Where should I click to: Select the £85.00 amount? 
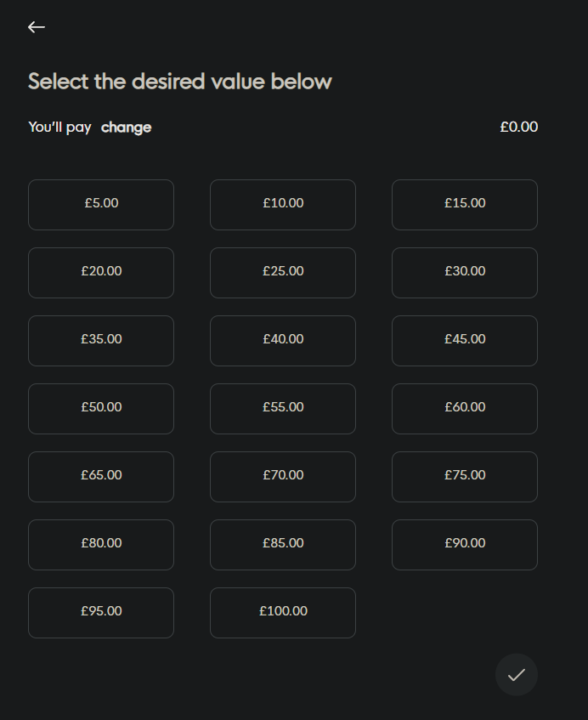coord(283,544)
